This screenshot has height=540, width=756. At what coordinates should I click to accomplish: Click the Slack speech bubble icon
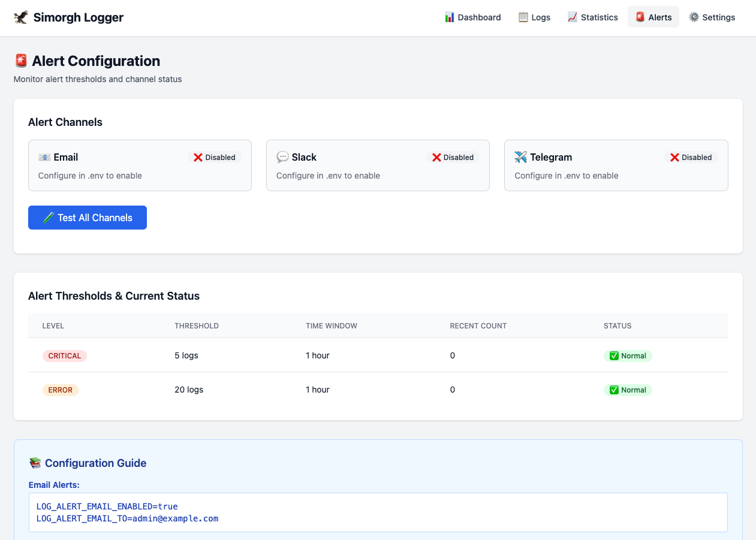coord(282,157)
